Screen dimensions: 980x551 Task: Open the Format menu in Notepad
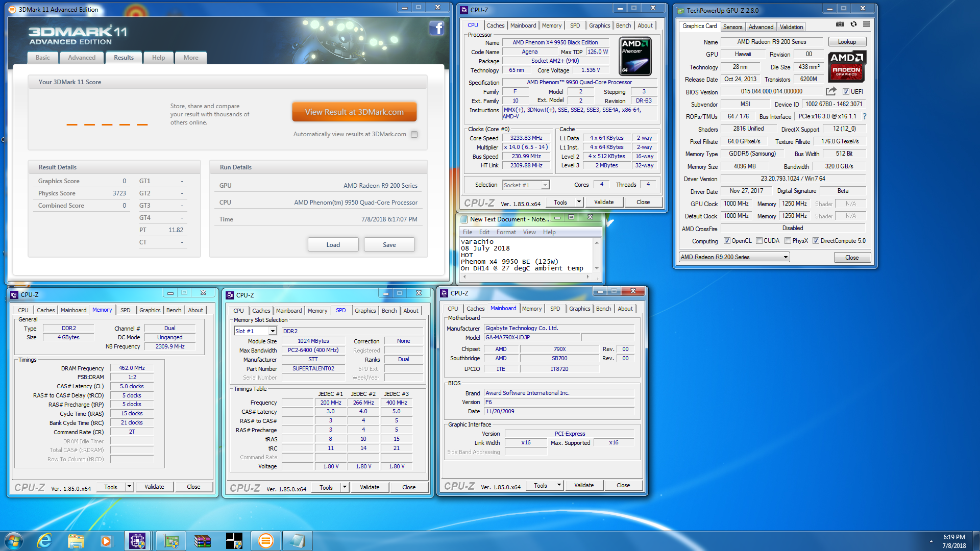tap(506, 232)
